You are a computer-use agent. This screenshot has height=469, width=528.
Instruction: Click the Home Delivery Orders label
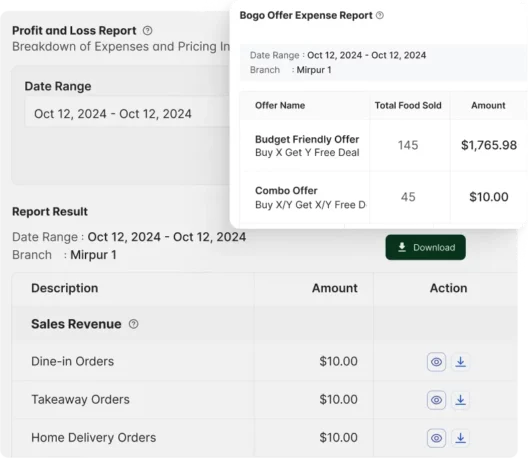coord(94,438)
